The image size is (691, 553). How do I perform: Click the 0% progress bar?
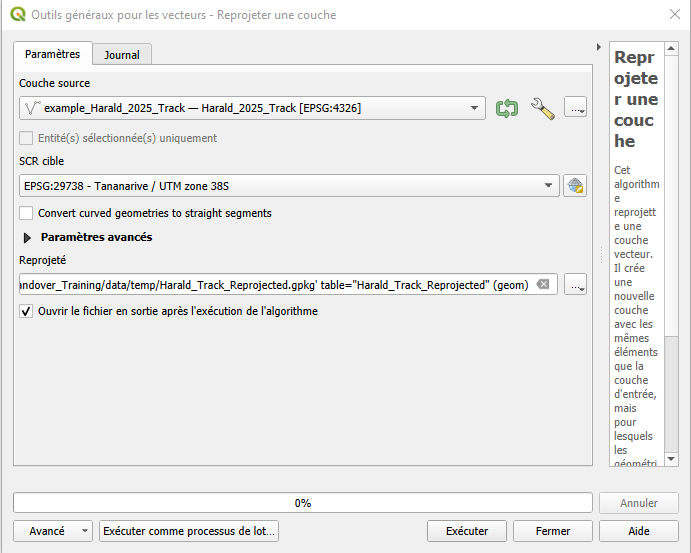pos(302,502)
